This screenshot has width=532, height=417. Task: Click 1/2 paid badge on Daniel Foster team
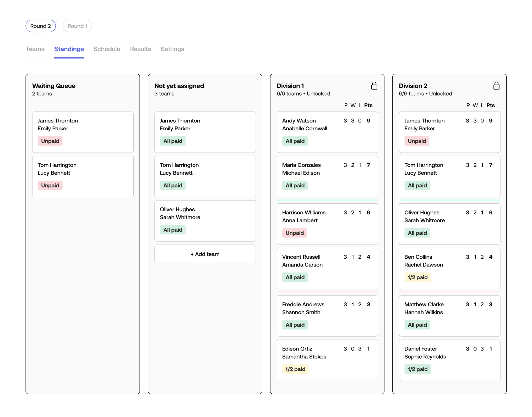click(x=417, y=369)
